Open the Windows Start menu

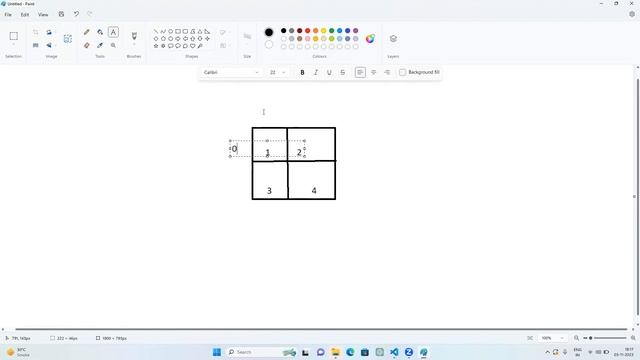pos(217,352)
